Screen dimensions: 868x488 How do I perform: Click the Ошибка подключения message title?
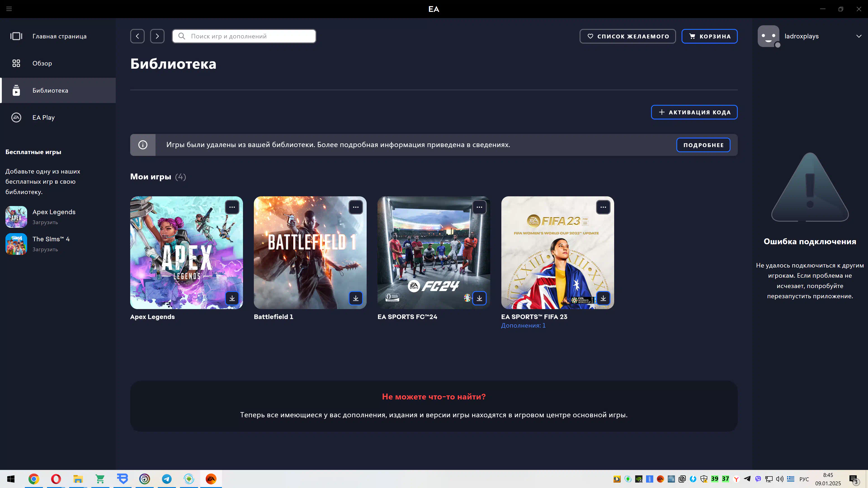point(810,241)
